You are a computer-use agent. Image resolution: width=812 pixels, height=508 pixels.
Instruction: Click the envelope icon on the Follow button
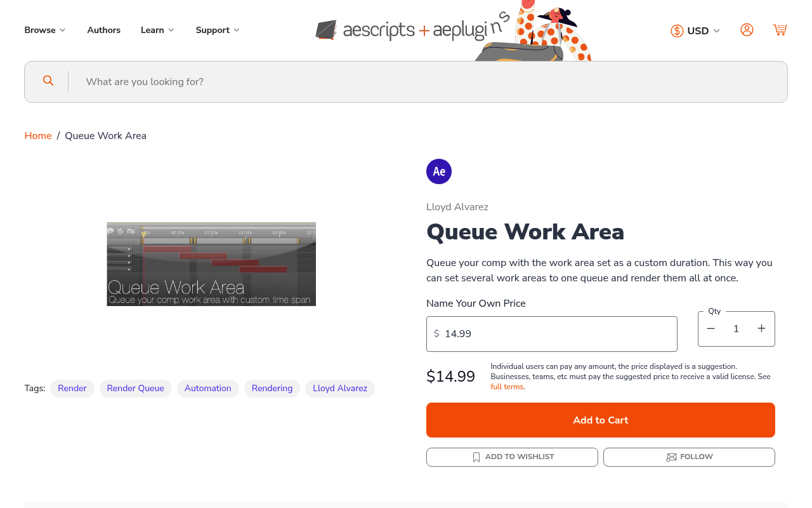672,457
